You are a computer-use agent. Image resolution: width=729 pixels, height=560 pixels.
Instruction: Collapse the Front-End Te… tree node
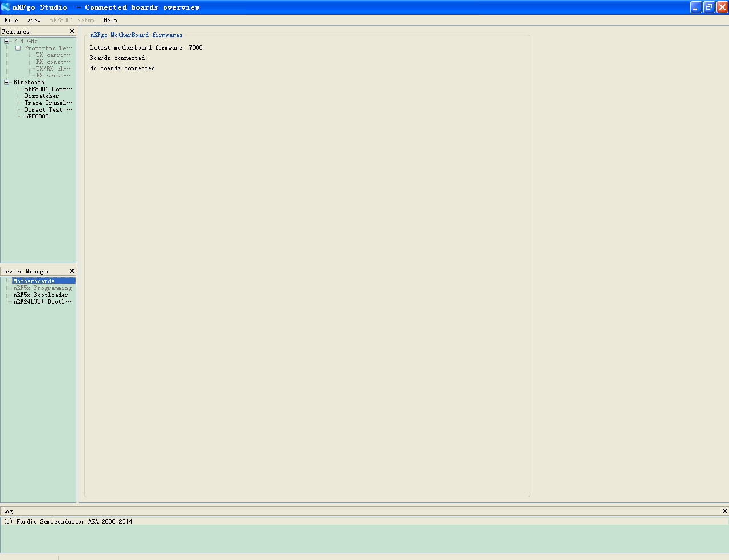pyautogui.click(x=18, y=48)
